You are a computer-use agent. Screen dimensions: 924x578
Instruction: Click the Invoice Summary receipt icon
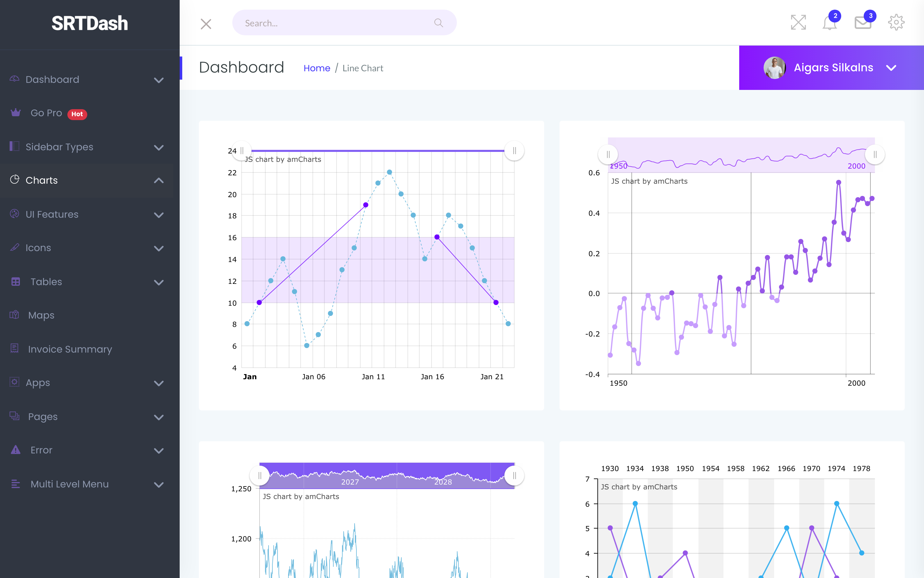tap(14, 348)
